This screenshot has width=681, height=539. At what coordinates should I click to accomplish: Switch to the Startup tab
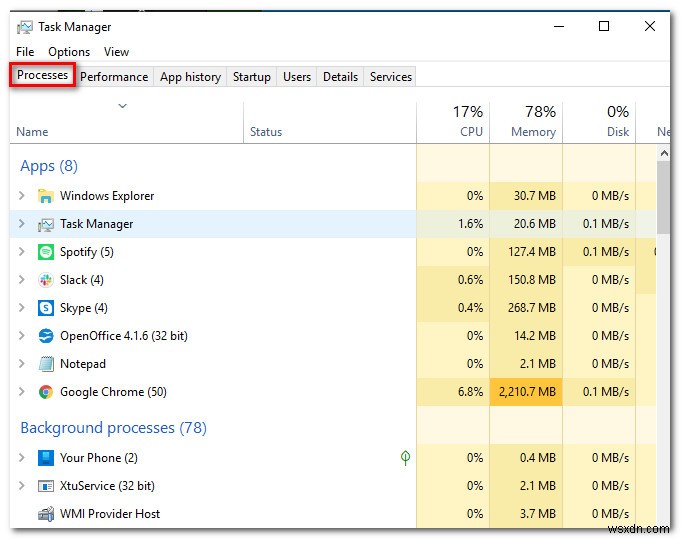(x=251, y=77)
